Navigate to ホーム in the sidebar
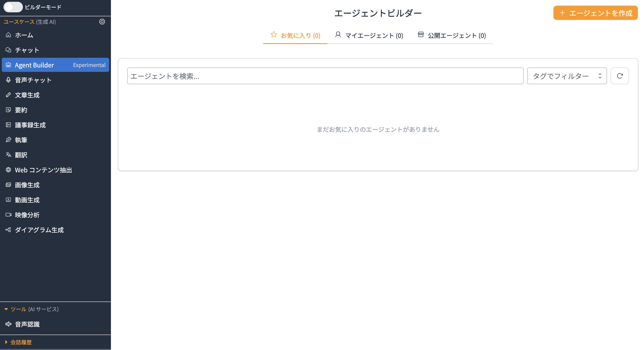The image size is (644, 350). (x=24, y=35)
